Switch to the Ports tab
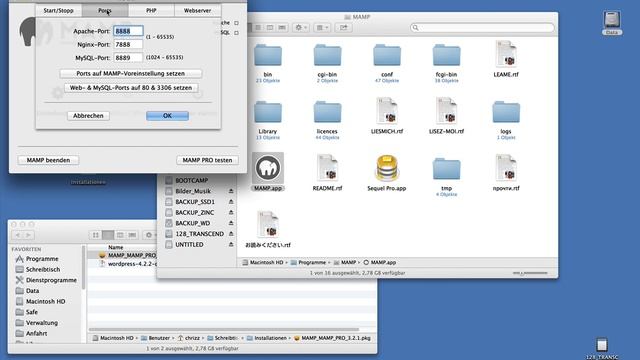Image resolution: width=640 pixels, height=360 pixels. (105, 11)
